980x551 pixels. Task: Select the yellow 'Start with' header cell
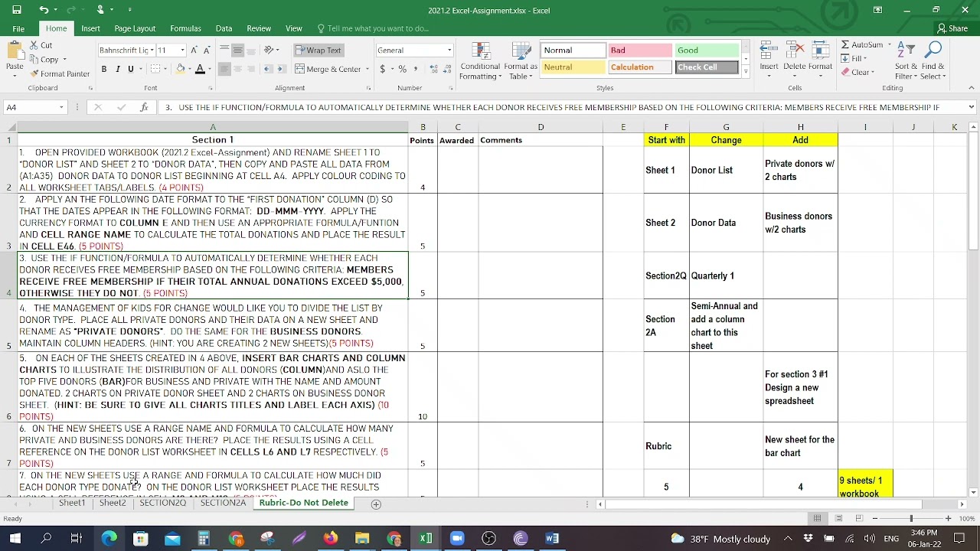(x=666, y=140)
